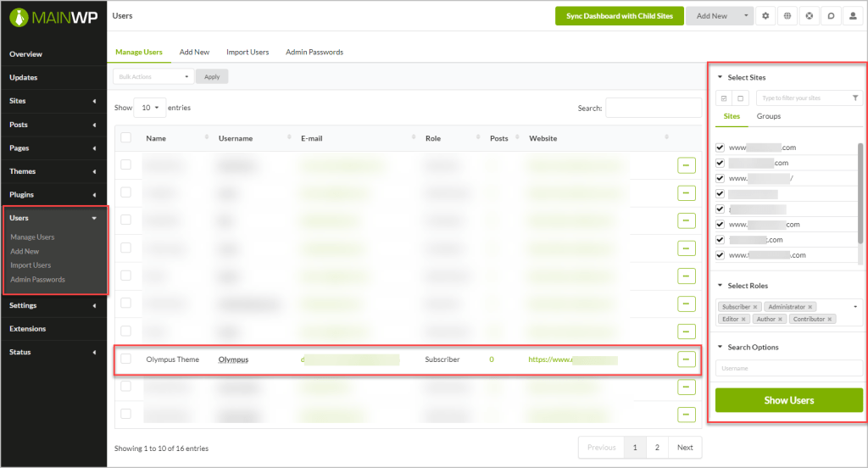This screenshot has width=868, height=468.
Task: Expand the Themes sidebar menu arrow
Action: pos(94,172)
